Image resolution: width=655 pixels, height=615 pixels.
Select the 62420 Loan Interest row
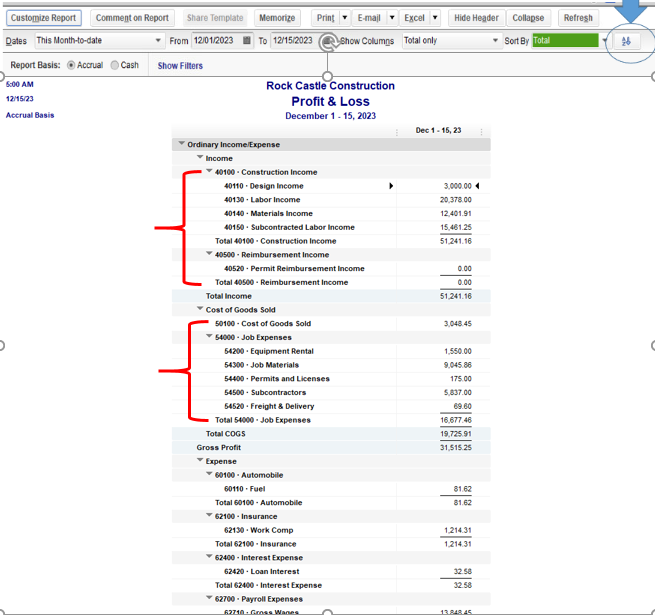331,572
